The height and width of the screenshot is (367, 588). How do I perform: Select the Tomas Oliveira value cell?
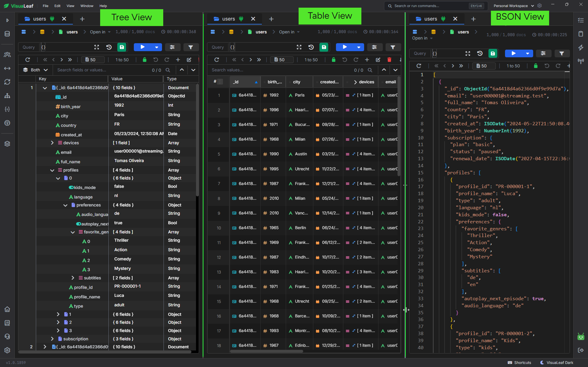pyautogui.click(x=136, y=161)
